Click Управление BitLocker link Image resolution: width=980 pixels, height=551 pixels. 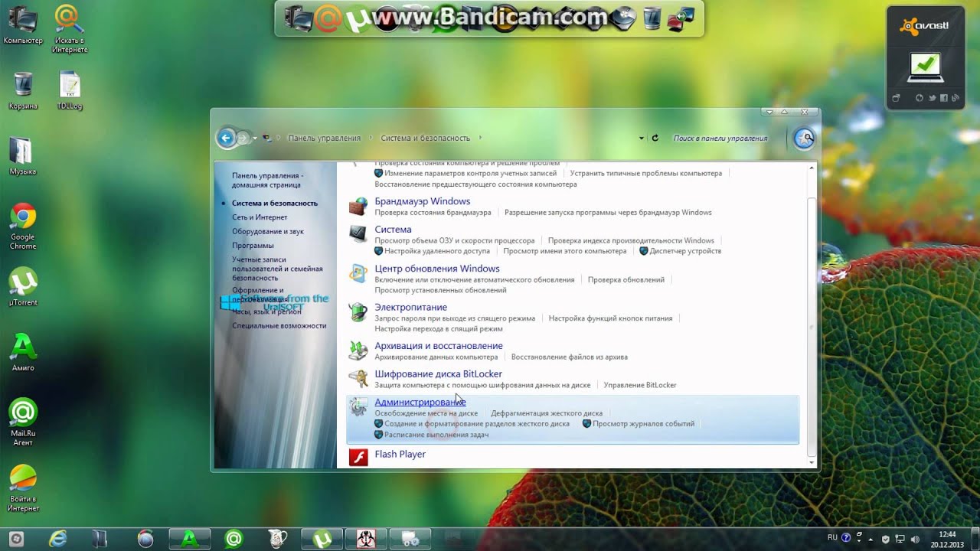(640, 385)
